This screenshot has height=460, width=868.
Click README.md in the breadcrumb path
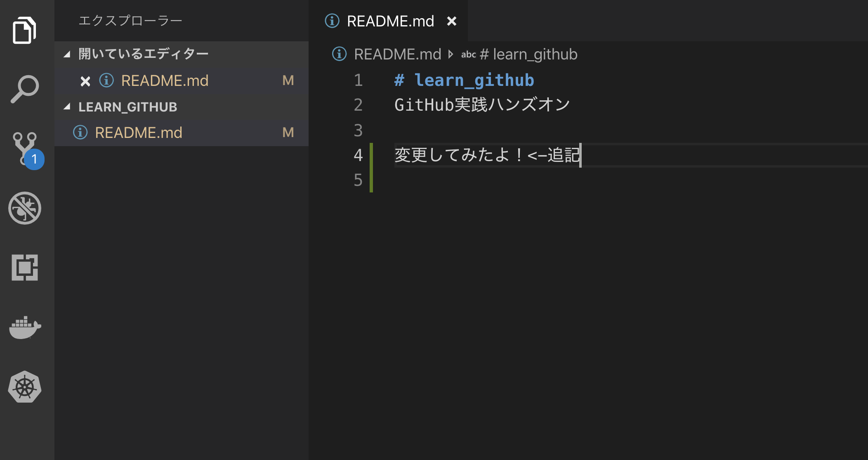point(398,54)
